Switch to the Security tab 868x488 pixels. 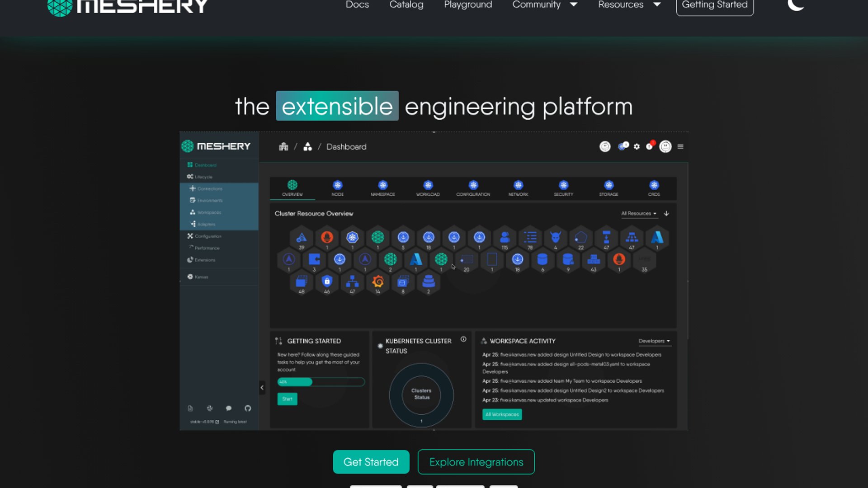click(564, 188)
